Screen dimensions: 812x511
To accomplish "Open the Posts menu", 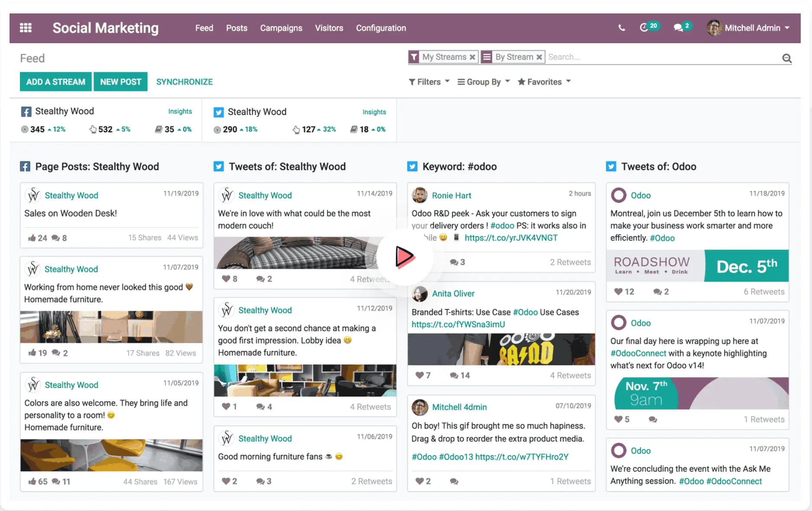I will (236, 28).
